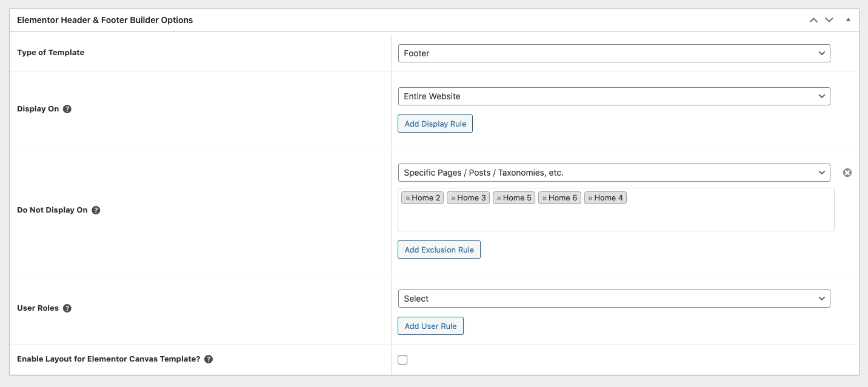The image size is (868, 387).
Task: Remove the Home 4 tag
Action: tap(590, 198)
